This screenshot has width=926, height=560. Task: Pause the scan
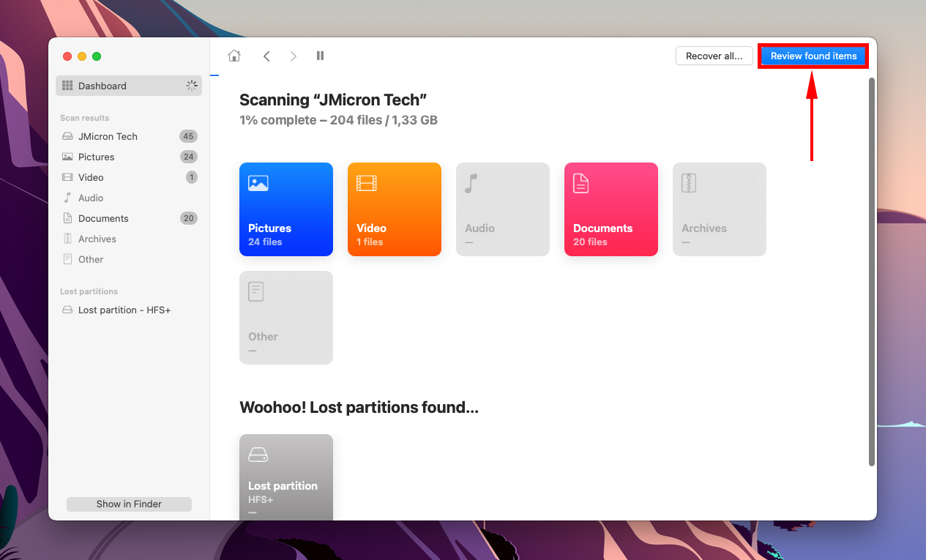pos(320,56)
